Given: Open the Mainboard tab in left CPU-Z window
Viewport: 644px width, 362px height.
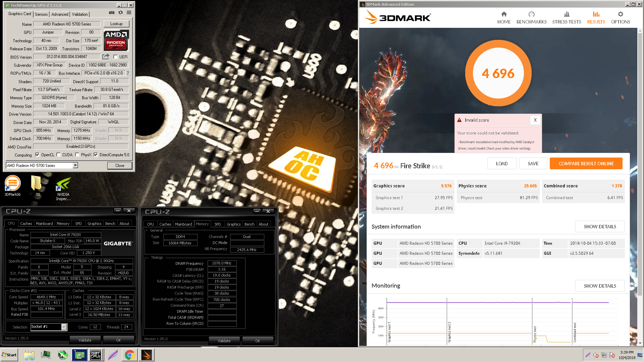Looking at the screenshot, I should coord(44,224).
